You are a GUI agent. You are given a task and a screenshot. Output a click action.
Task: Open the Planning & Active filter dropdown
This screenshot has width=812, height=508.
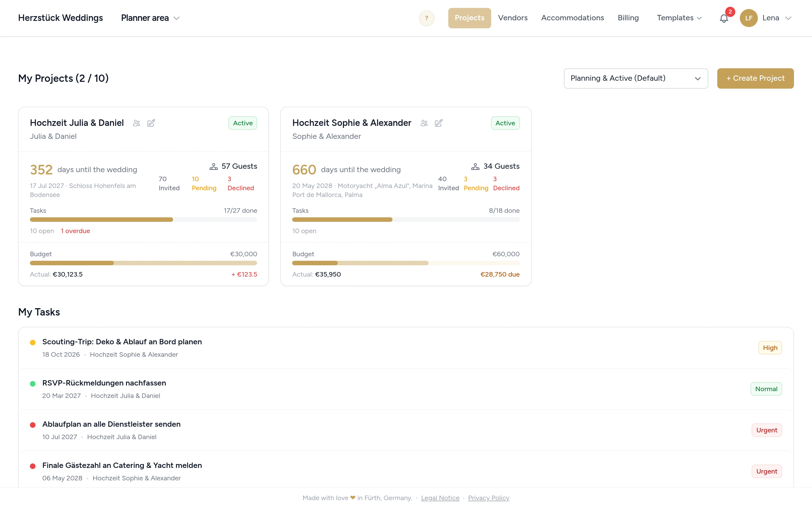(636, 79)
